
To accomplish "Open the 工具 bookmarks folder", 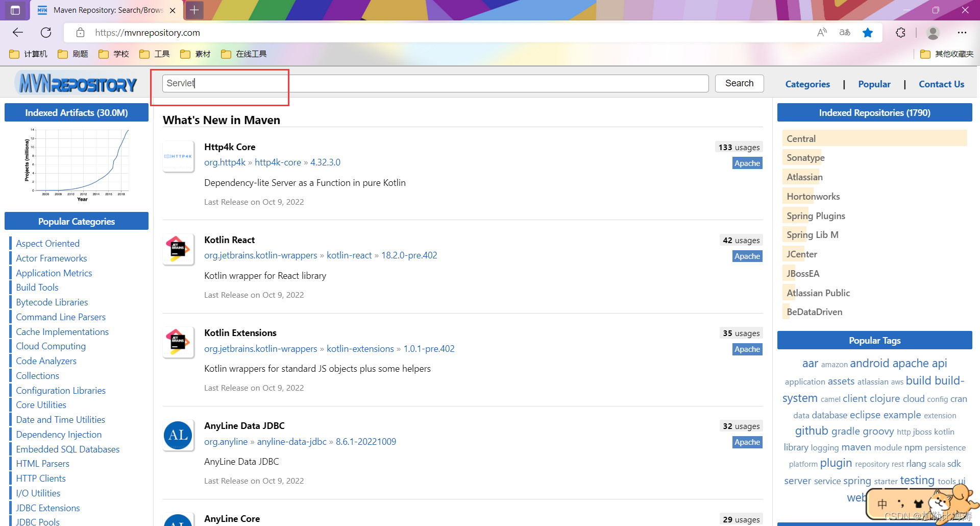I will coord(155,54).
